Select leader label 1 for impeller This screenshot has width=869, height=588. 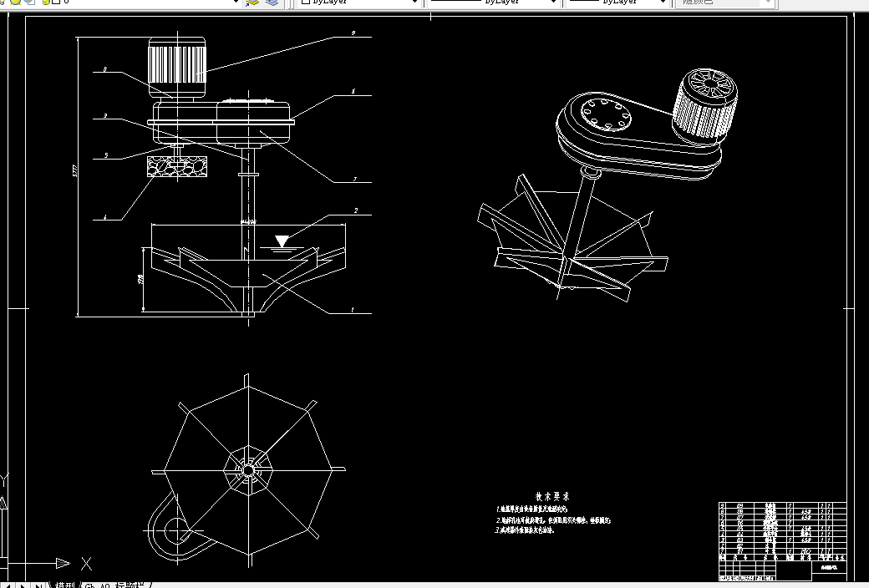click(353, 310)
